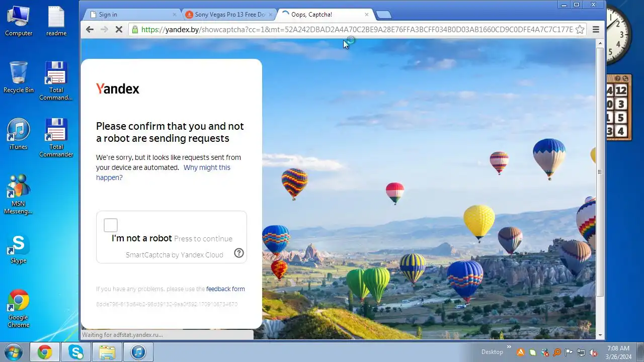Click the muted volume speaker icon
Screen dimensions: 644x362
coord(593,352)
